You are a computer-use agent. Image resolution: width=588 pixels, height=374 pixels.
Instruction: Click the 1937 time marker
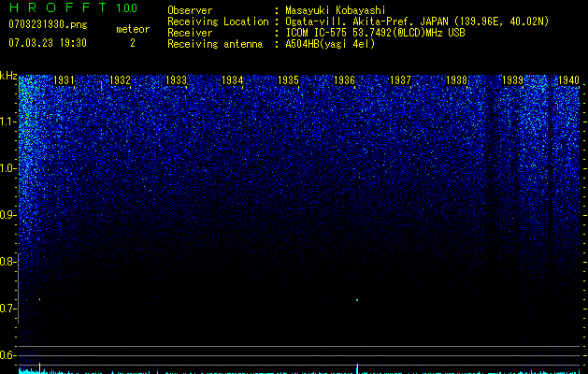(400, 80)
